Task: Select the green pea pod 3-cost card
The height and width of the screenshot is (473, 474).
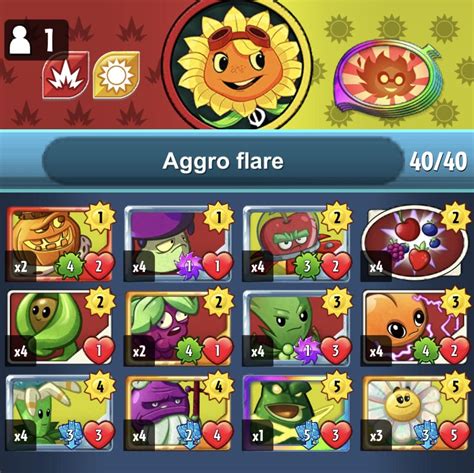Action: 297,329
